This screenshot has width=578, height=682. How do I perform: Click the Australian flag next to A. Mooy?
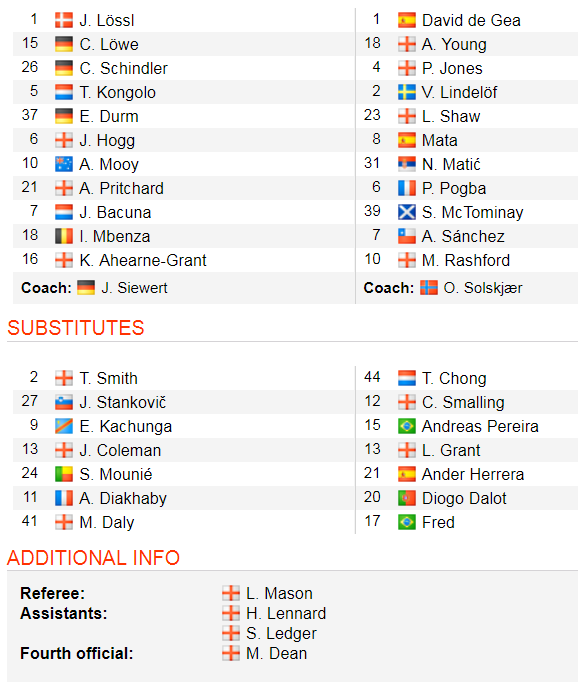point(63,164)
